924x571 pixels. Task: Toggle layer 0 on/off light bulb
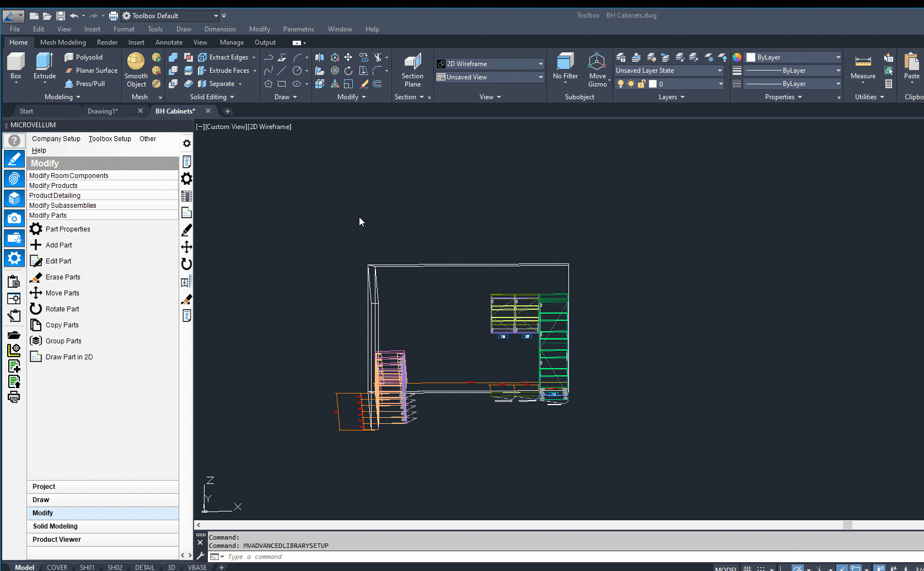(x=621, y=84)
